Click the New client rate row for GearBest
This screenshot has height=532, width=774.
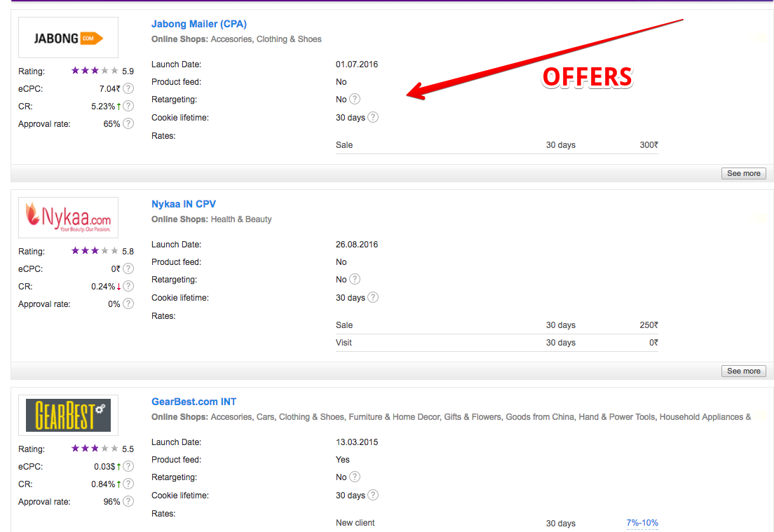point(496,523)
